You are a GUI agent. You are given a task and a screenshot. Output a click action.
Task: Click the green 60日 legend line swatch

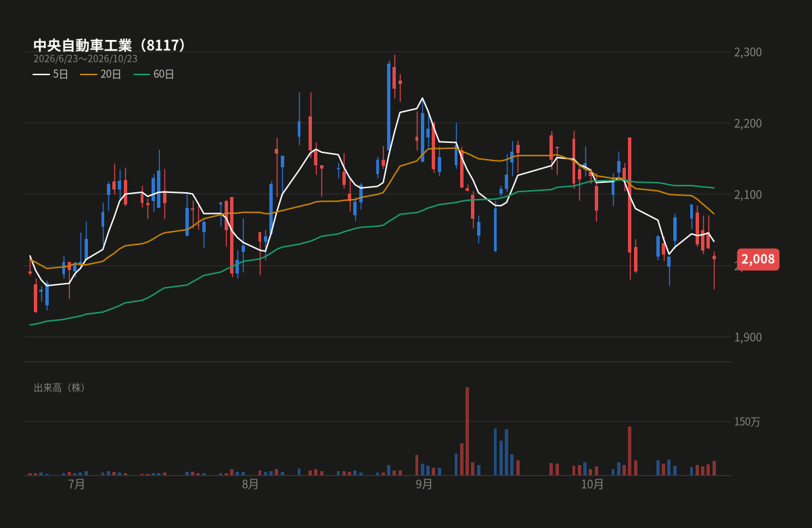tap(141, 74)
